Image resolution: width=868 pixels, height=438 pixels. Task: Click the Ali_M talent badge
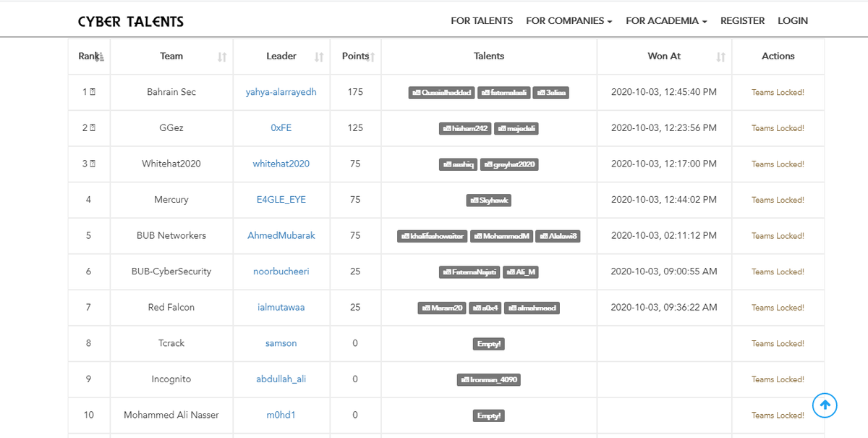pos(521,272)
